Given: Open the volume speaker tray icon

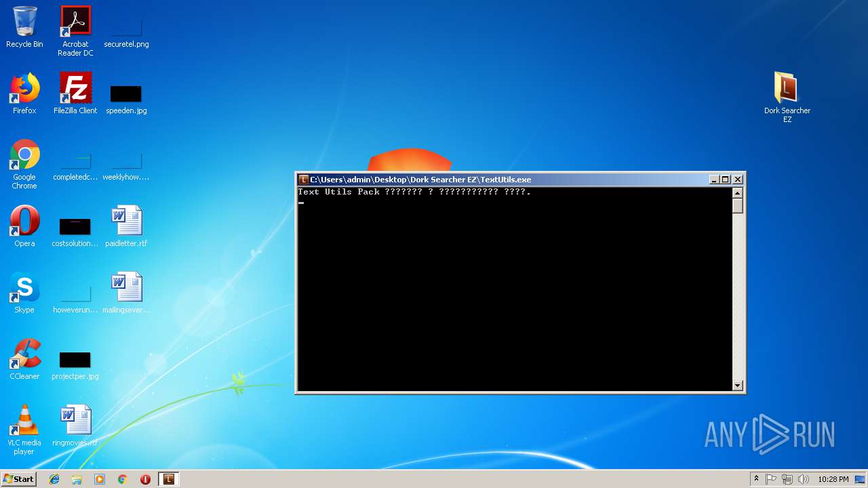Looking at the screenshot, I should (x=804, y=479).
